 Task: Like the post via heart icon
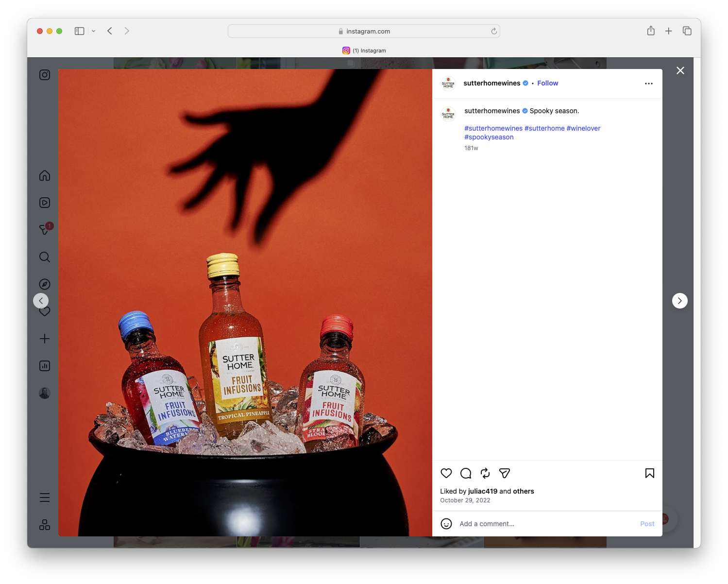coord(446,473)
